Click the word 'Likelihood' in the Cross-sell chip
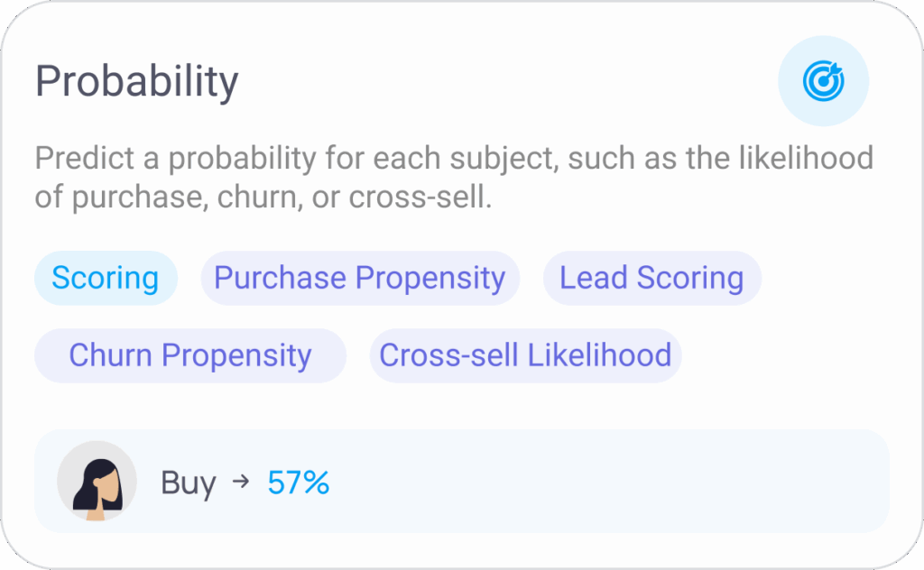This screenshot has width=924, height=570. 599,355
